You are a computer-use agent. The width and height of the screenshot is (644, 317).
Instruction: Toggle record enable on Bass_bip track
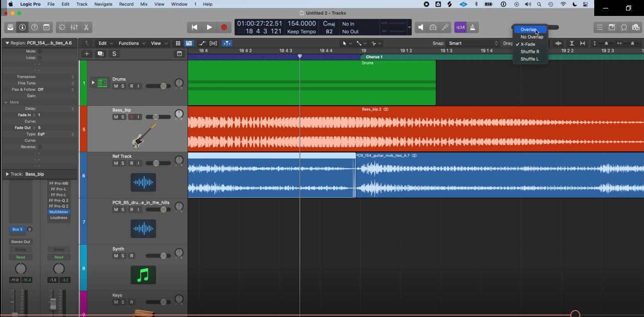[x=131, y=117]
